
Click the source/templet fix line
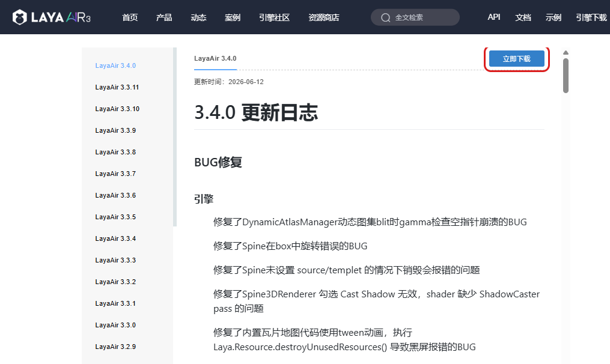click(347, 270)
